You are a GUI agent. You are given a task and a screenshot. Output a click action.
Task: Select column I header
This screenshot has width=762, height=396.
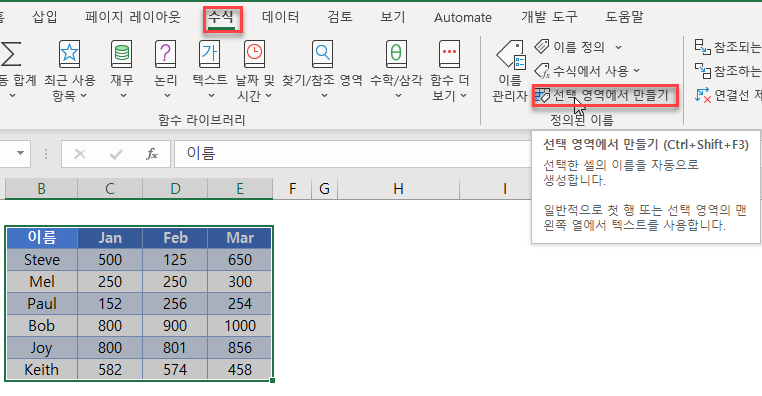tap(504, 189)
